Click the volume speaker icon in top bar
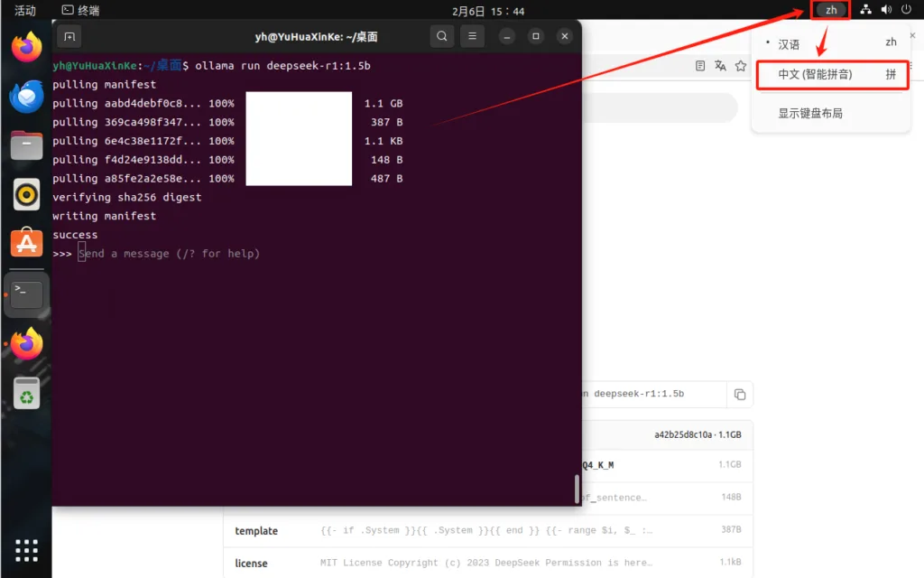The width and height of the screenshot is (924, 578). (x=886, y=9)
